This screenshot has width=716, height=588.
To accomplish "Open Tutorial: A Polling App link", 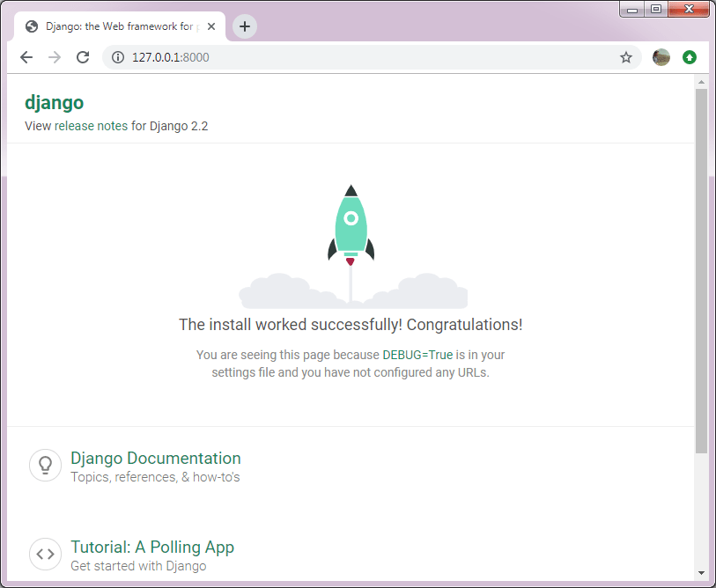I will 152,547.
